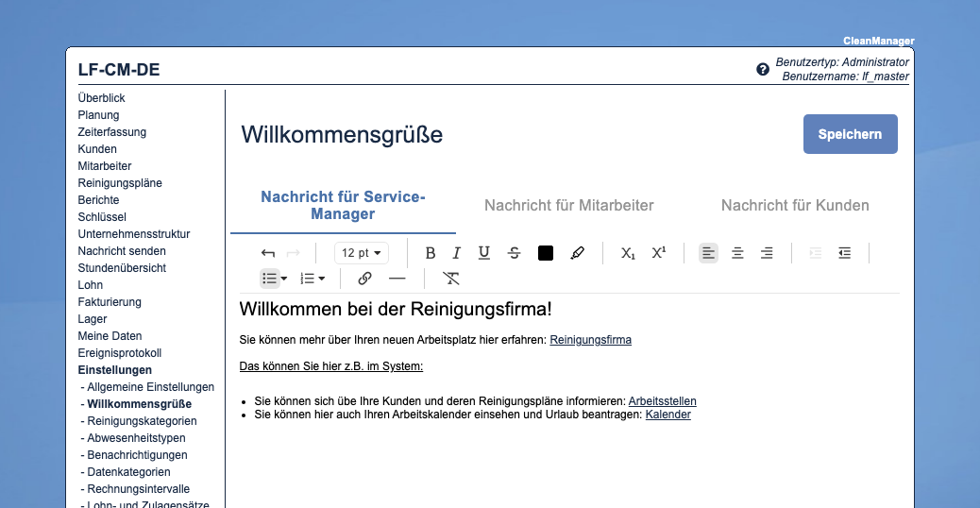Open the black text color swatch
980x508 pixels.
[x=545, y=253]
